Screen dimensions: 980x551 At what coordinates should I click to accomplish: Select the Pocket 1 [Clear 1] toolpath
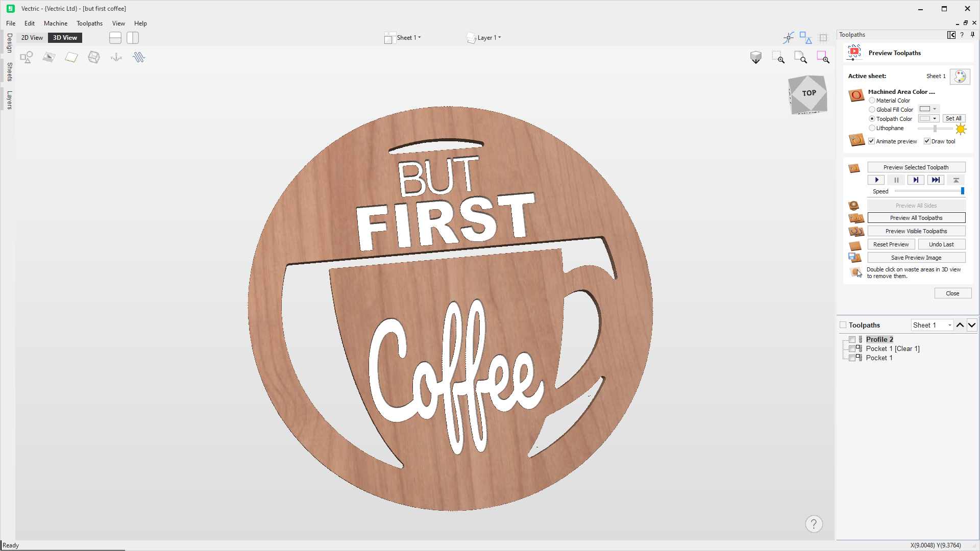pyautogui.click(x=893, y=348)
